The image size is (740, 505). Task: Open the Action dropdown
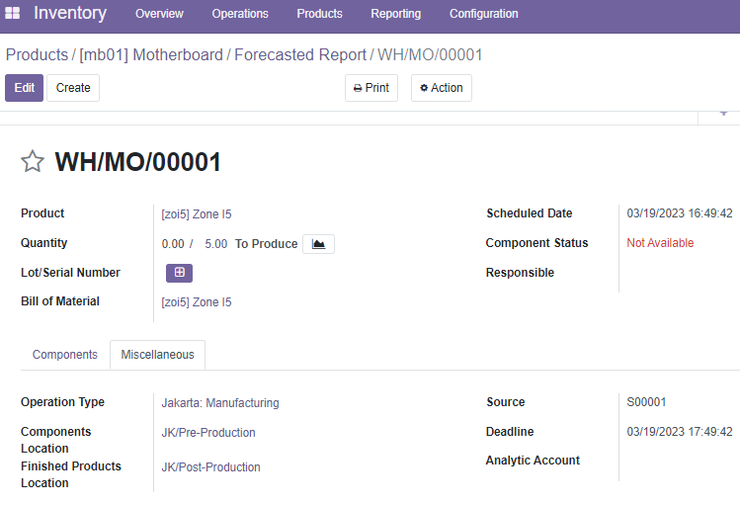point(441,88)
